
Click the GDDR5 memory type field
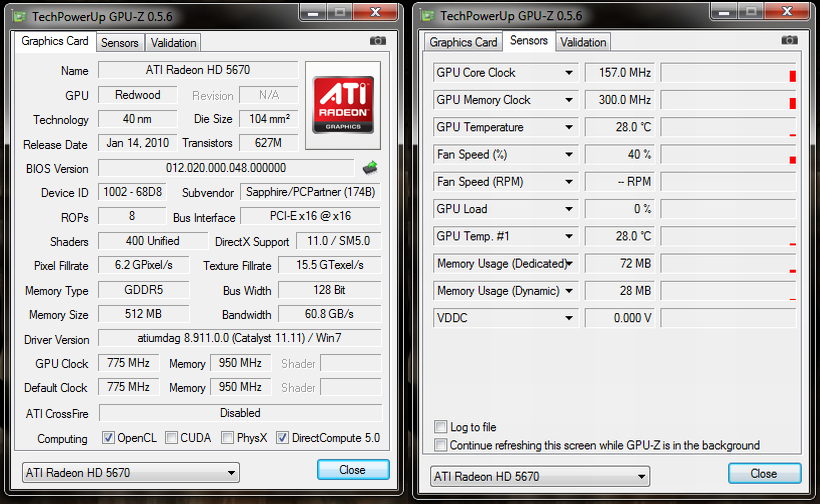(143, 290)
